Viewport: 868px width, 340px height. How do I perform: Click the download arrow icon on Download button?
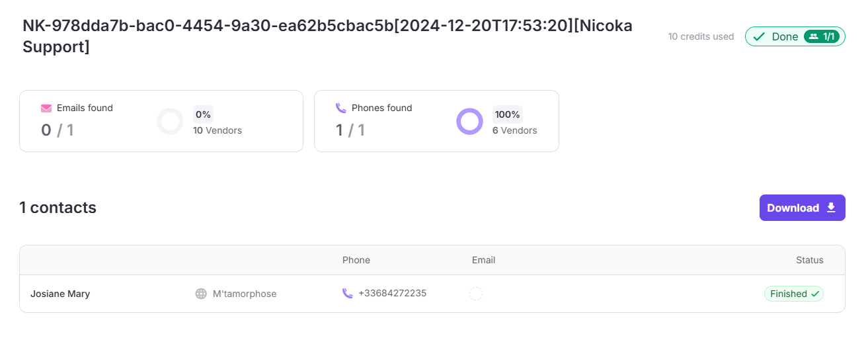coord(831,208)
